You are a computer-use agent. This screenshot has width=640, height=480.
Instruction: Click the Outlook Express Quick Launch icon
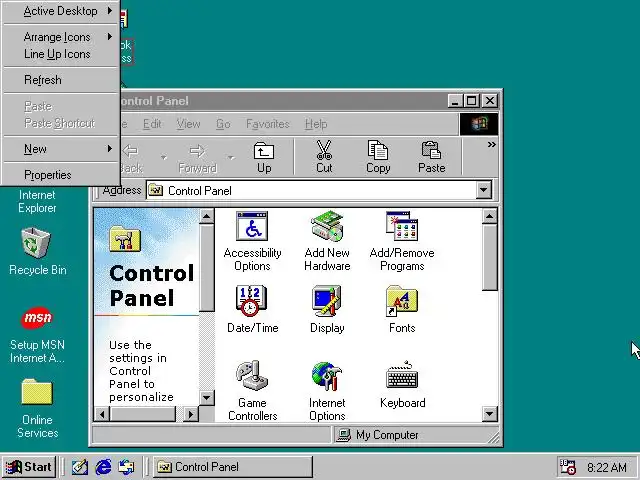(x=126, y=467)
